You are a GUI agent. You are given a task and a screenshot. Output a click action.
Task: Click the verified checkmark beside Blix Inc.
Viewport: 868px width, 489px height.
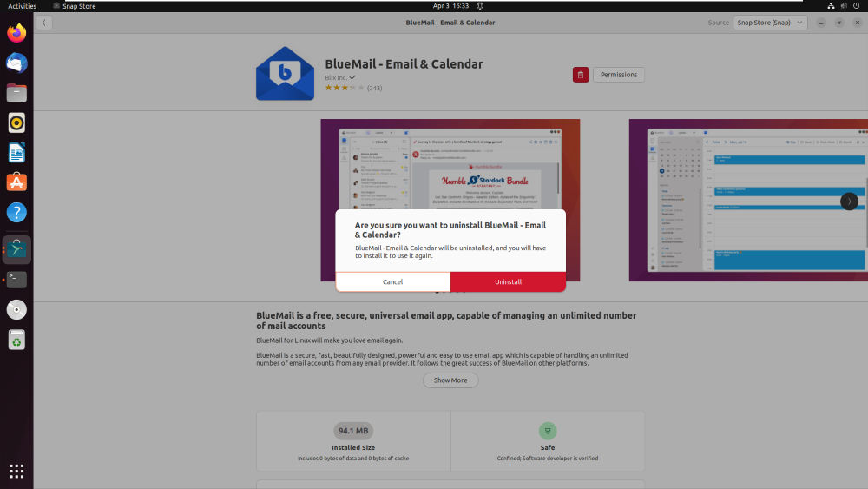tap(352, 77)
